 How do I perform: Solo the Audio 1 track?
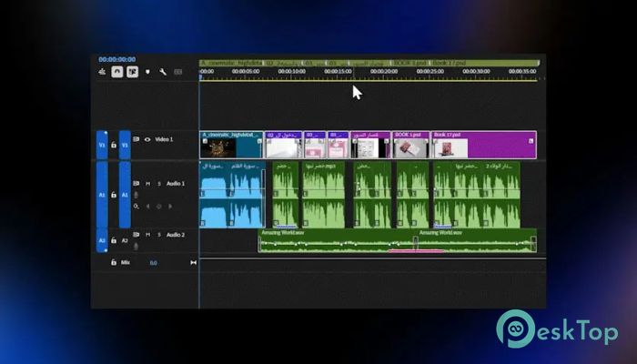click(159, 184)
